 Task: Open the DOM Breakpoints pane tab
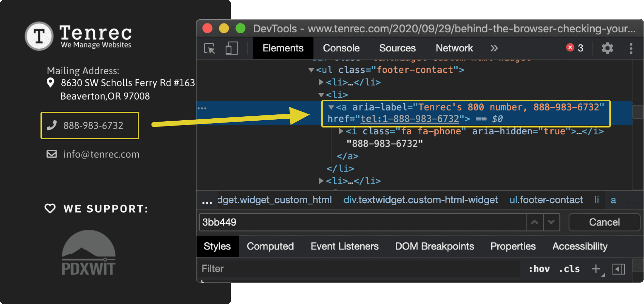tap(434, 246)
